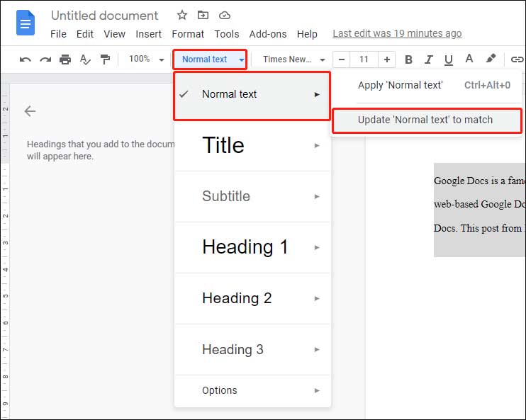
Task: Open the text color picker
Action: [x=469, y=59]
